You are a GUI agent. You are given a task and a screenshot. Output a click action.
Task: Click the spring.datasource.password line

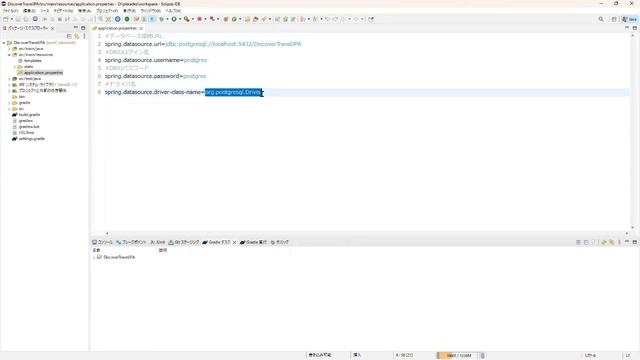coord(155,76)
